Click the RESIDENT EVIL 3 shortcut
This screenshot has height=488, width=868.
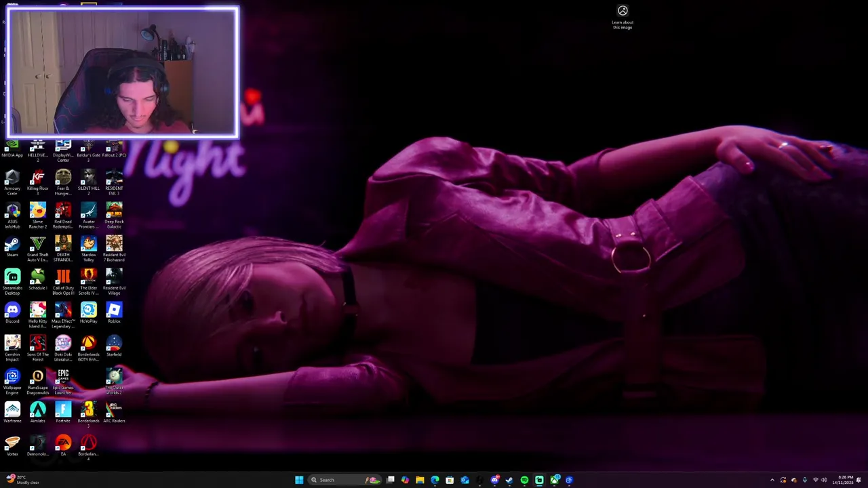coord(114,182)
